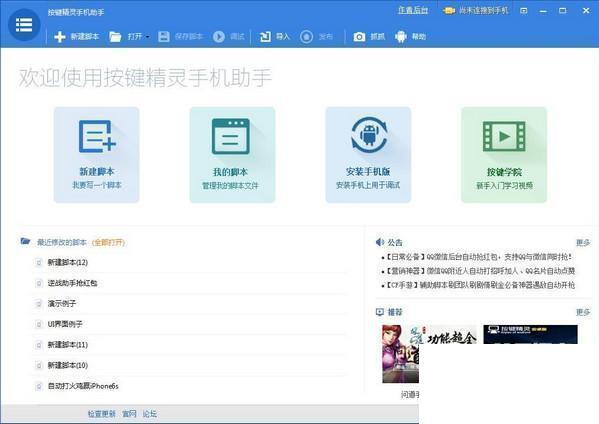This screenshot has height=424, width=599.
Task: Click the 调试 play button in toolbar
Action: (228, 37)
